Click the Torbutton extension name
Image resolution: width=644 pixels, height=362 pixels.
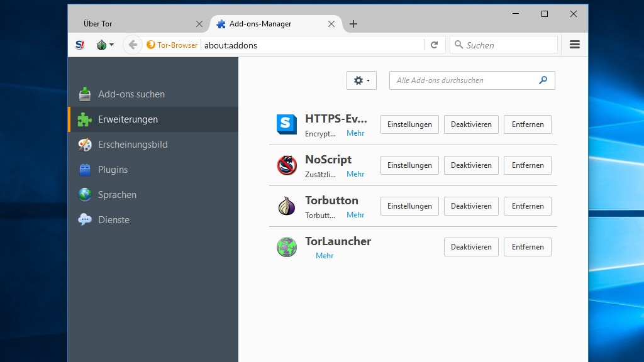[x=331, y=200]
